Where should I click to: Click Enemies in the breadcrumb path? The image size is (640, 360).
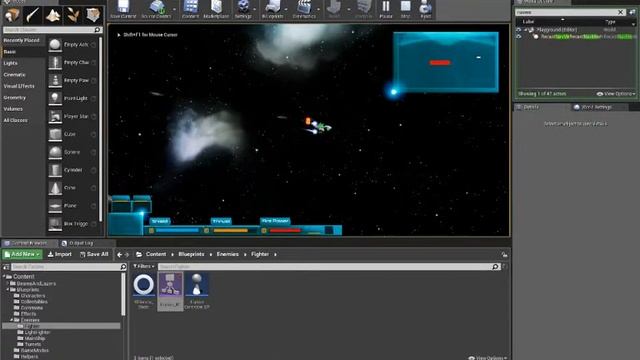click(227, 254)
